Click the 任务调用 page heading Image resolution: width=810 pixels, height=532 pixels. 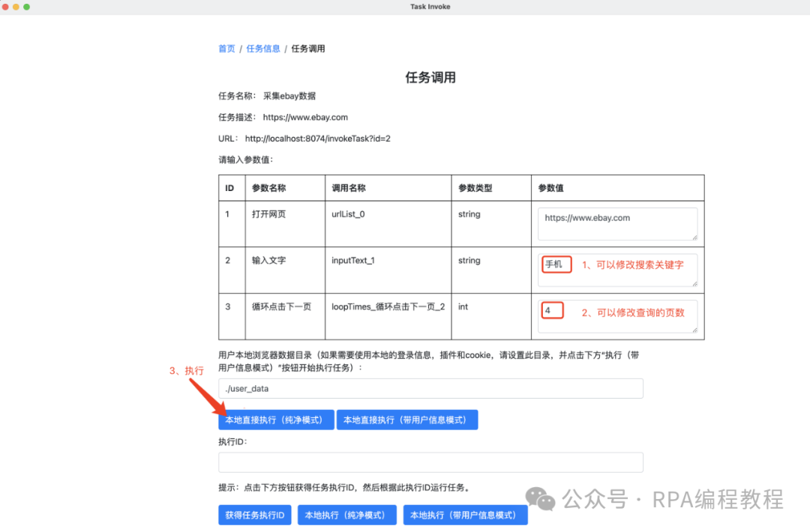[430, 77]
